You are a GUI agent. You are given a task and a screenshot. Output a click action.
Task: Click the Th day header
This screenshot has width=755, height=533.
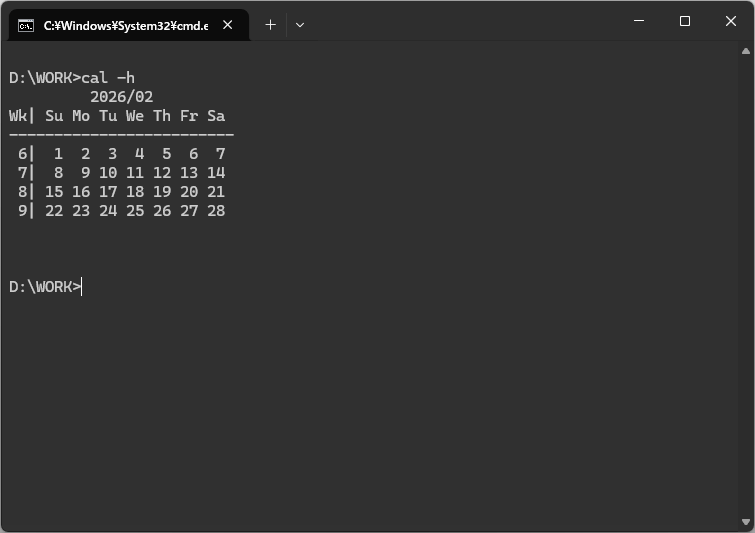pyautogui.click(x=162, y=116)
